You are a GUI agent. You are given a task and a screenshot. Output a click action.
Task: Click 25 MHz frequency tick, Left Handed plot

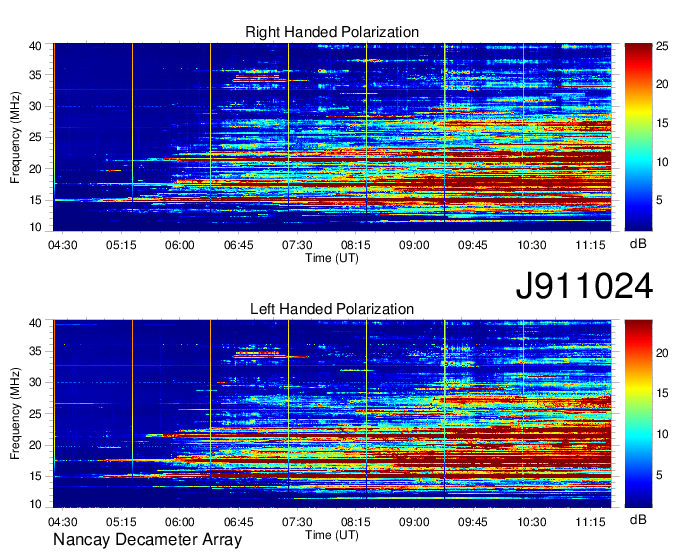(x=35, y=414)
